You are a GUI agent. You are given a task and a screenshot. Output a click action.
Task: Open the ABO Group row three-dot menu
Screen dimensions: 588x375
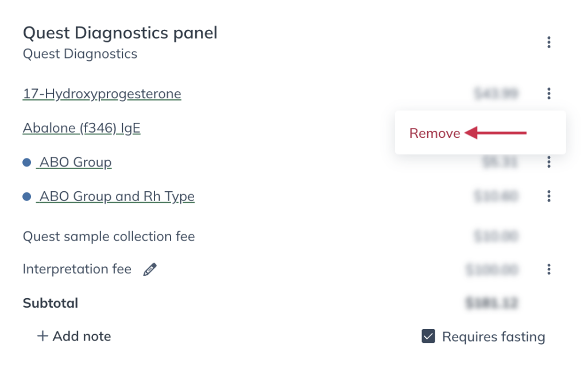pyautogui.click(x=548, y=161)
